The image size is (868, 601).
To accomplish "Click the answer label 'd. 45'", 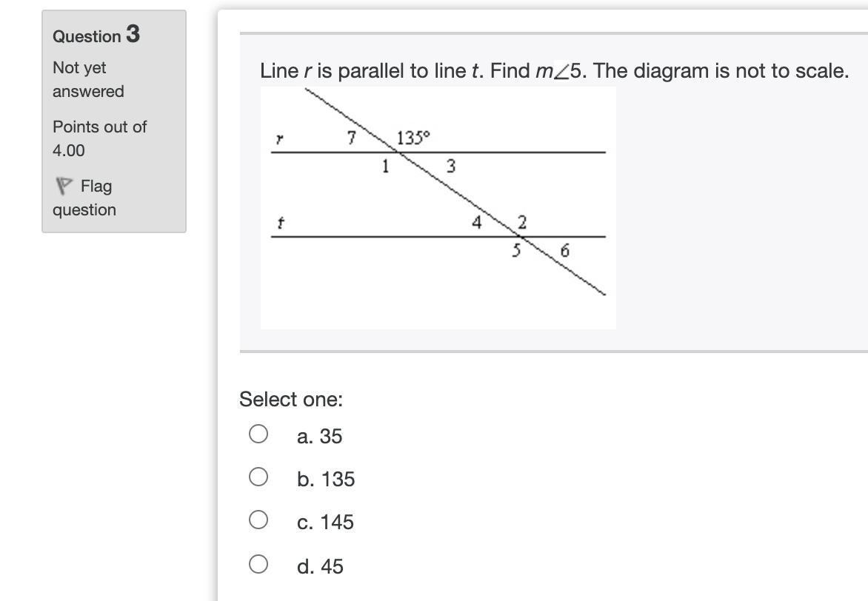I will click(x=320, y=567).
